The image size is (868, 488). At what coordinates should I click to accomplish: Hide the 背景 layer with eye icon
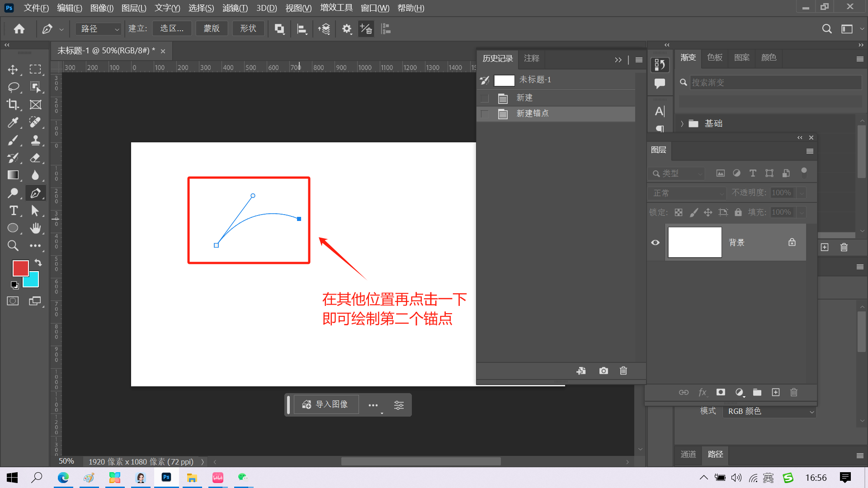(655, 242)
